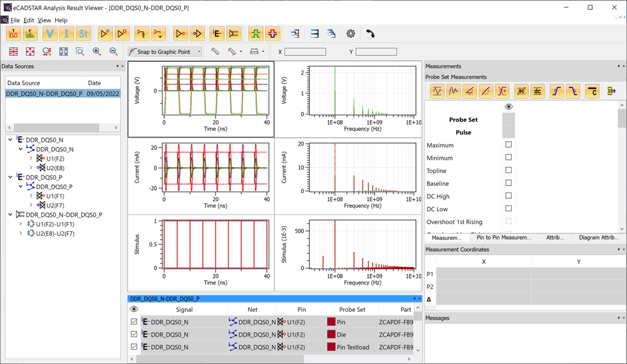Screen dimensions: 627x364
Task: Toggle the buffer Pin (P) probe icon
Action: (105, 34)
